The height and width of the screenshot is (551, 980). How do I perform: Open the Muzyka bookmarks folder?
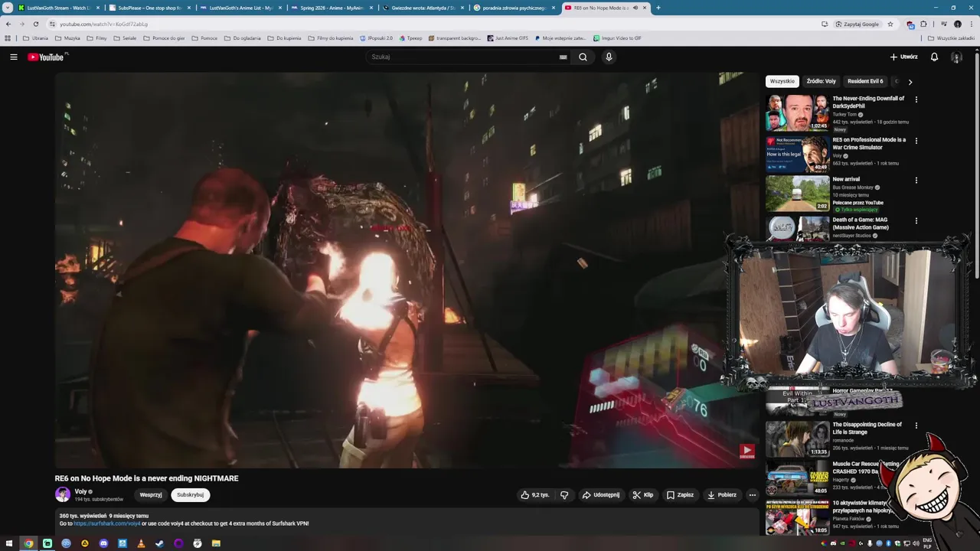pyautogui.click(x=67, y=37)
